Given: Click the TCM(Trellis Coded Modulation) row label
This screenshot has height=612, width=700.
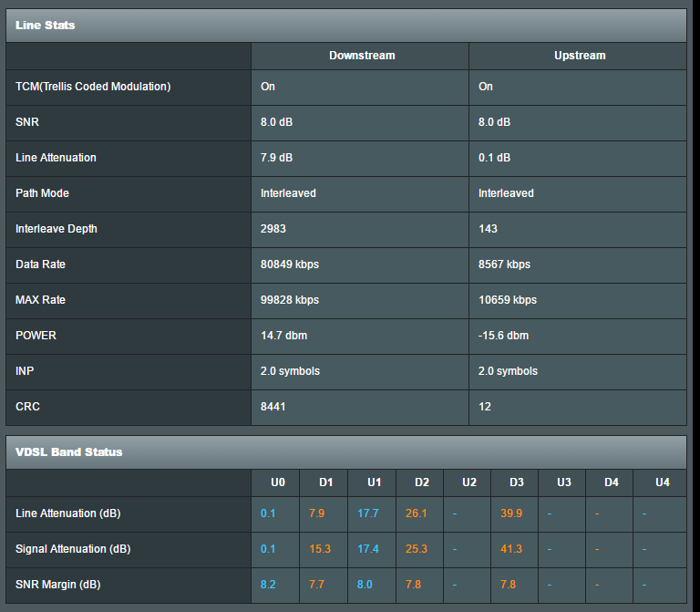Looking at the screenshot, I should pyautogui.click(x=93, y=87).
